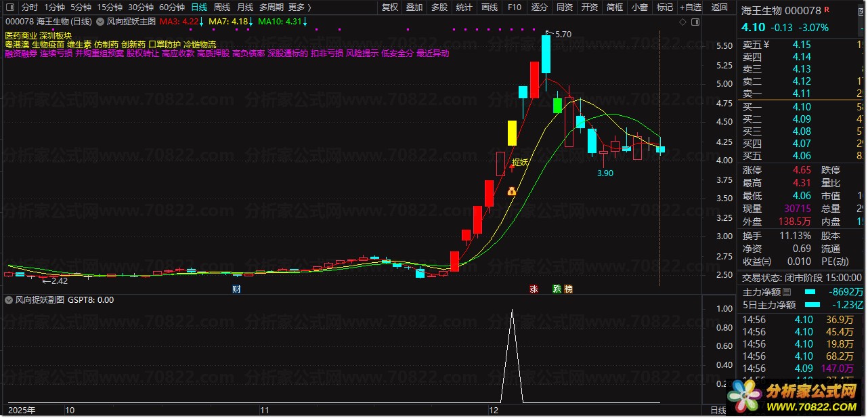Expand the 风向捉妖主图 indicator dropdown arrow
This screenshot has height=418, width=868.
[x=100, y=22]
